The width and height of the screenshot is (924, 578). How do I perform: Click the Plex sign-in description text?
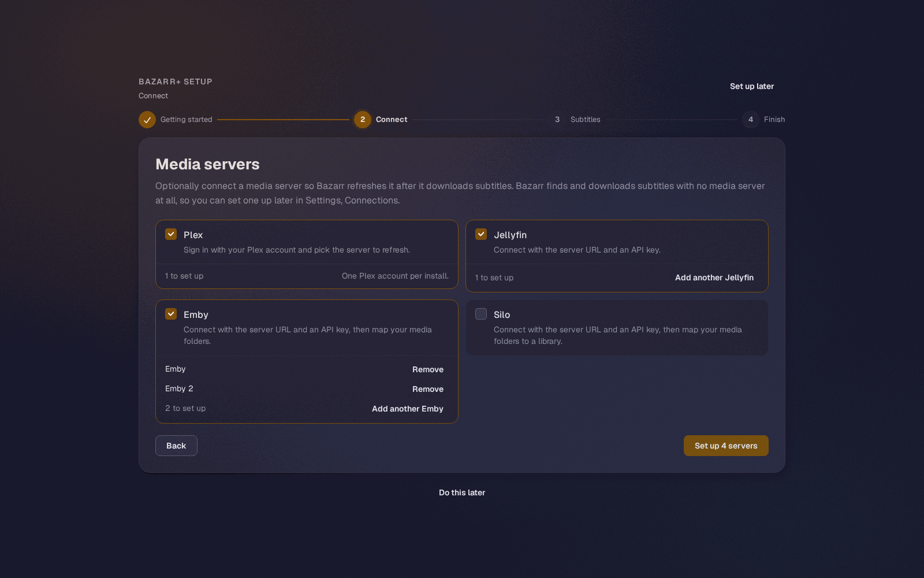coord(297,250)
